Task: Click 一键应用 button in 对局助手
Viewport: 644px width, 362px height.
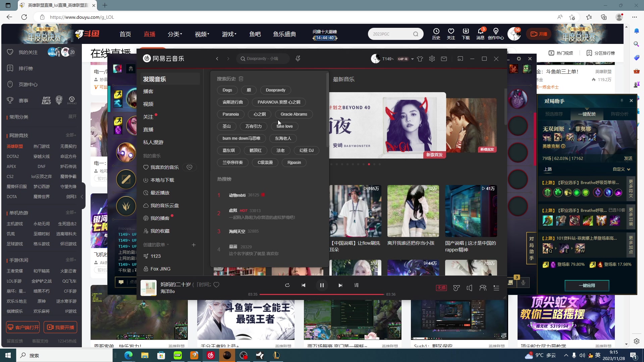Action: 587,286
